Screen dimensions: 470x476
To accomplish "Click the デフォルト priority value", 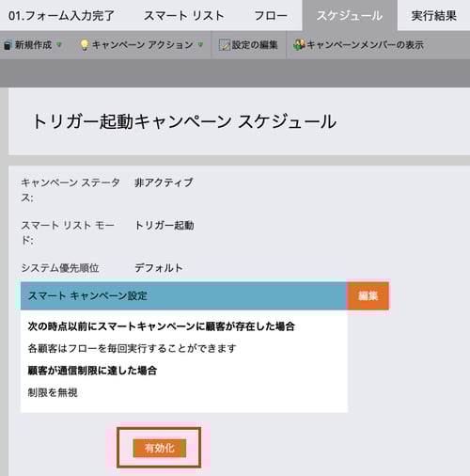I will 159,268.
